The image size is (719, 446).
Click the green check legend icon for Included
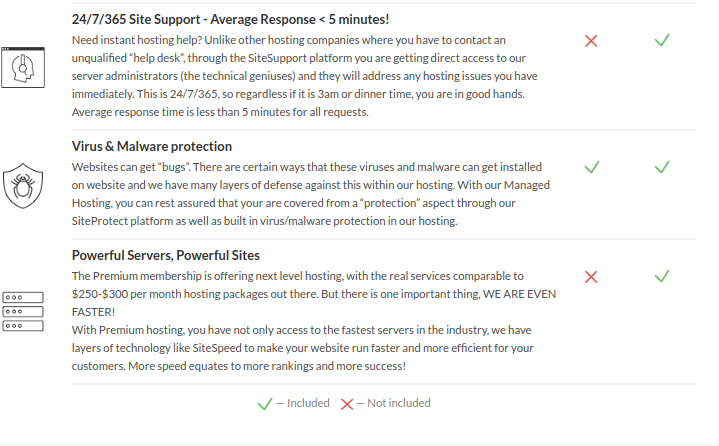[x=264, y=404]
